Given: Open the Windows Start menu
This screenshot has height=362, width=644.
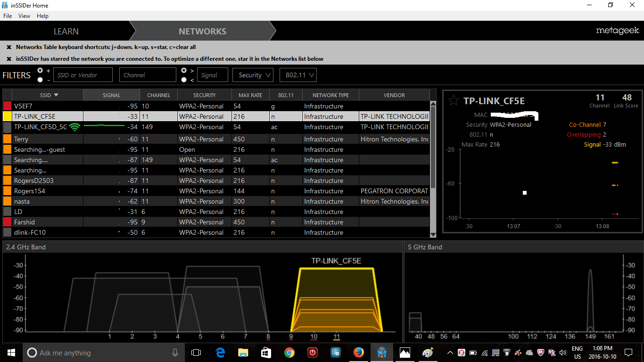Looking at the screenshot, I should click(x=11, y=353).
